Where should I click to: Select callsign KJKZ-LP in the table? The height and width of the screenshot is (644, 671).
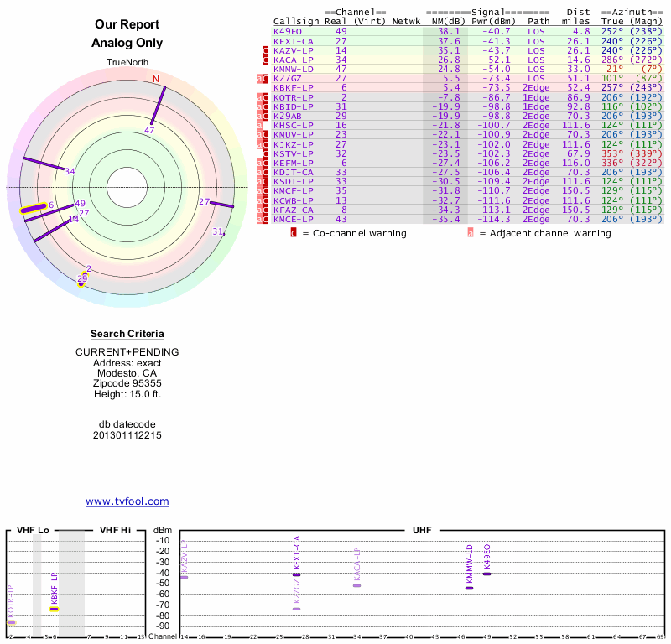click(293, 144)
